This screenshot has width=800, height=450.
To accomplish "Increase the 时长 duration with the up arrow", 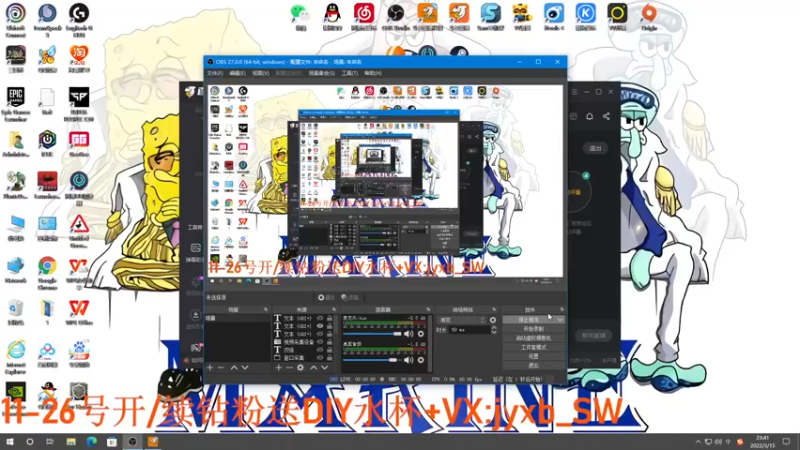I will tap(494, 328).
